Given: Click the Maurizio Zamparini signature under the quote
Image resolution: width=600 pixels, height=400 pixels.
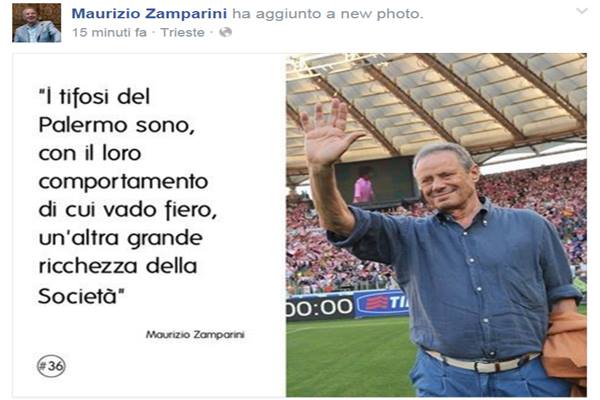Looking at the screenshot, I should (x=195, y=335).
